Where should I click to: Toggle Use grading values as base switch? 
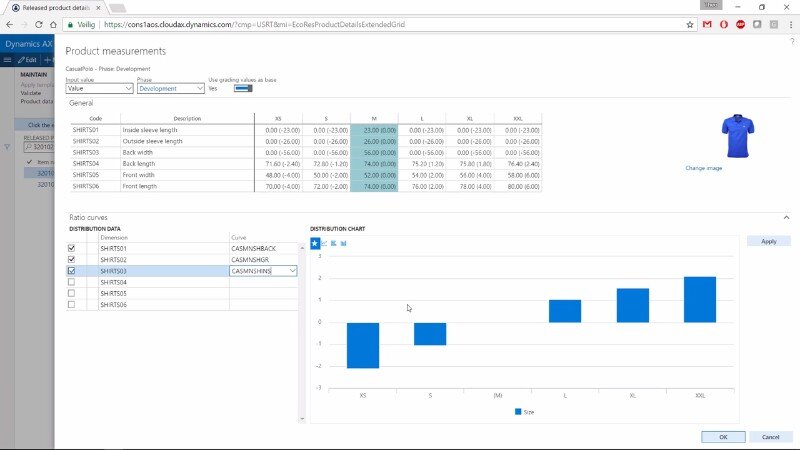pyautogui.click(x=242, y=88)
